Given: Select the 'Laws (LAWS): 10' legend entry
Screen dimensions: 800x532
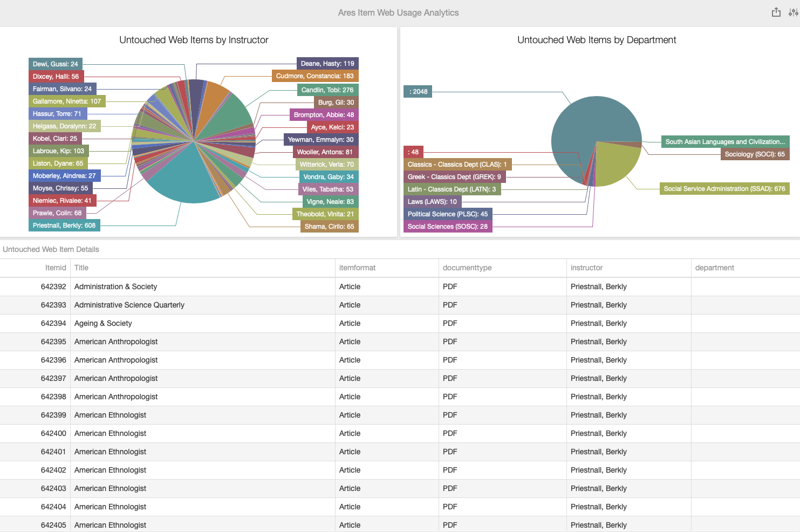Looking at the screenshot, I should point(433,201).
